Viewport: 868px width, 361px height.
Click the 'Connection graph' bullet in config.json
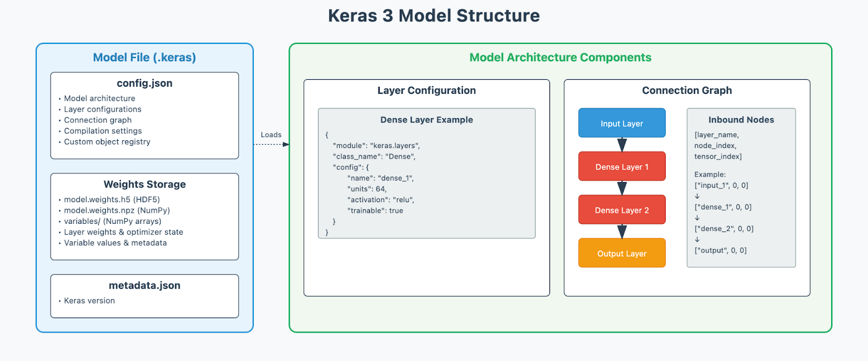[98, 120]
